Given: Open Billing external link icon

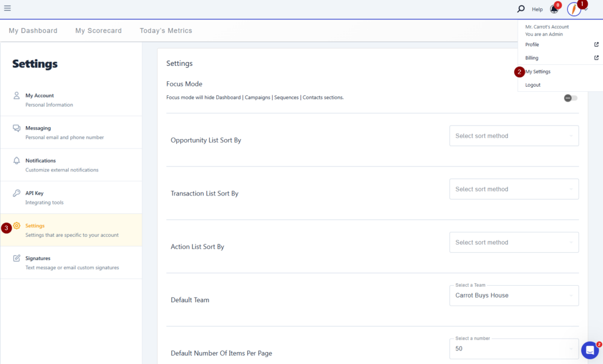Looking at the screenshot, I should tap(596, 58).
